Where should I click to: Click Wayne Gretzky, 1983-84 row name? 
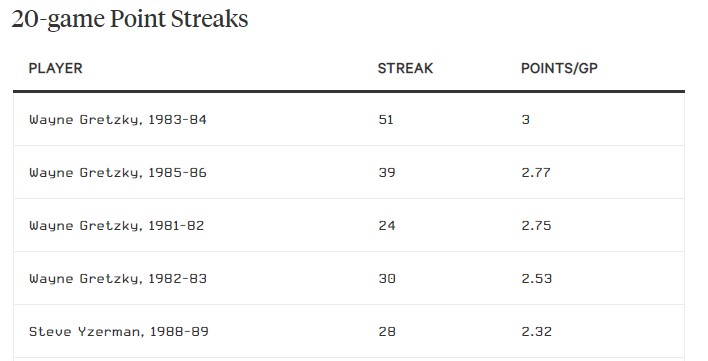(x=118, y=120)
